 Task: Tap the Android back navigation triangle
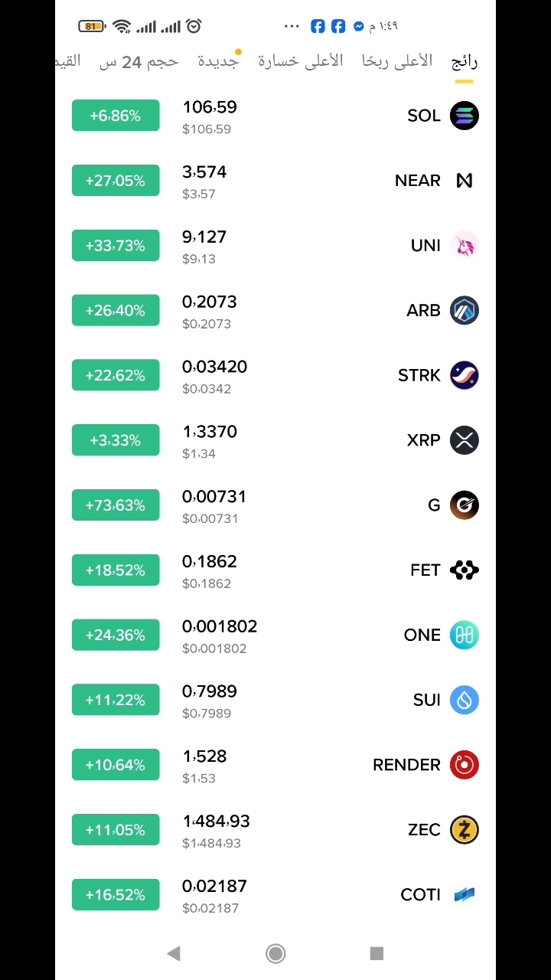coord(174,953)
